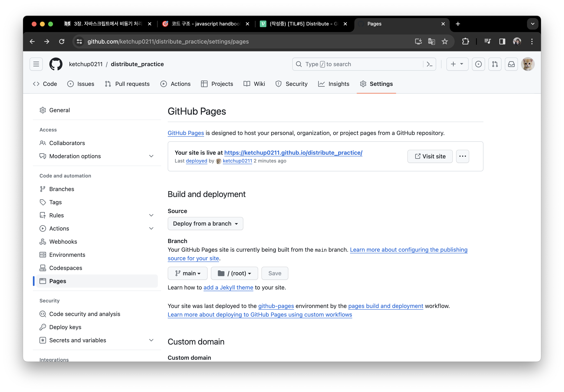Open the Settings repository tab
Viewport: 564px width, 392px height.
pos(376,84)
